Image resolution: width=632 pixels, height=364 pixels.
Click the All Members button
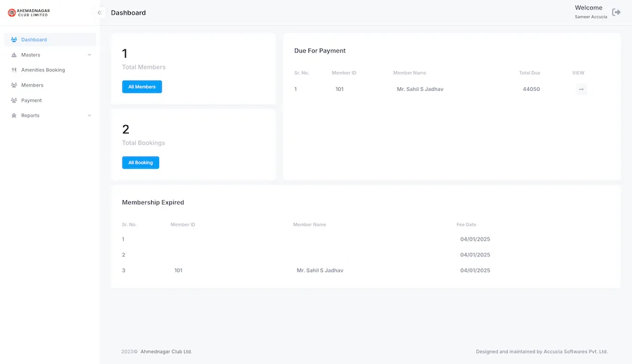[x=142, y=87]
